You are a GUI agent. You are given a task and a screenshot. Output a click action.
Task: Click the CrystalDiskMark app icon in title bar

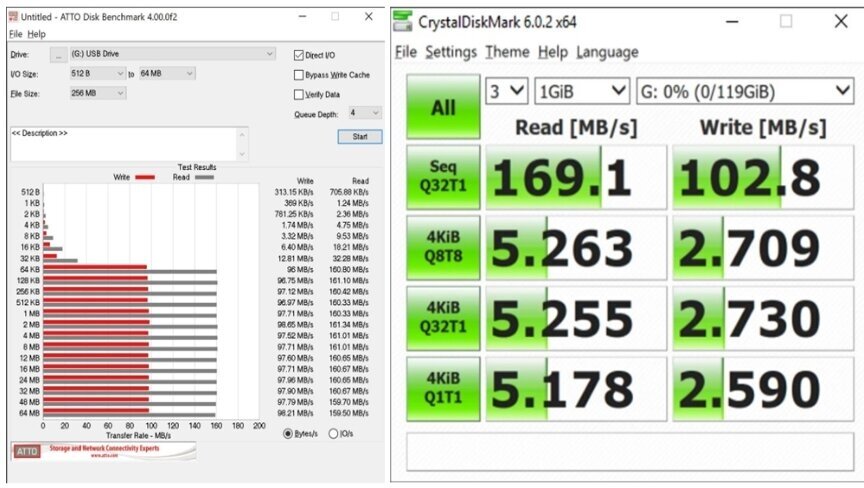click(x=403, y=21)
